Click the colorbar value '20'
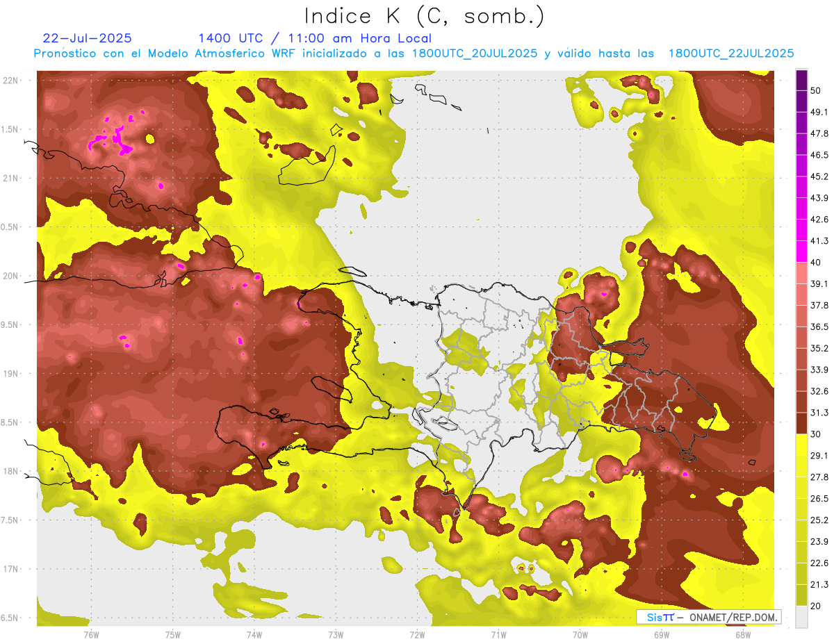 click(817, 606)
